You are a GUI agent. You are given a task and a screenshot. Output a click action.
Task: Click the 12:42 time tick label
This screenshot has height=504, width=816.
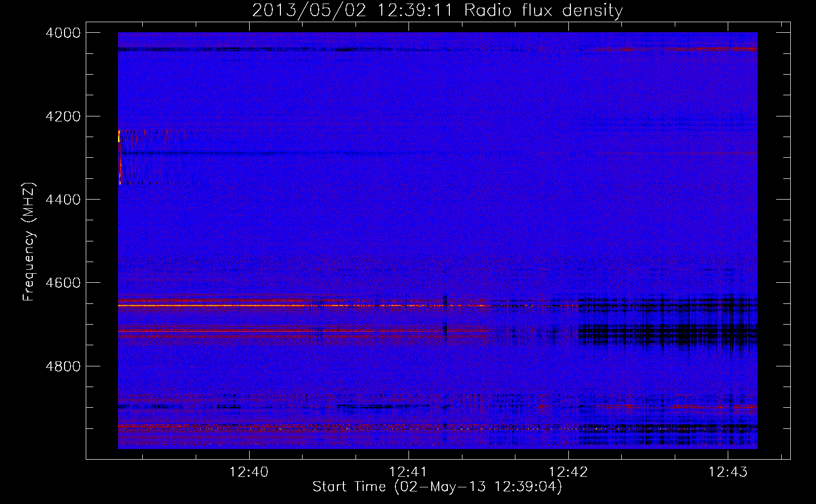pyautogui.click(x=568, y=472)
